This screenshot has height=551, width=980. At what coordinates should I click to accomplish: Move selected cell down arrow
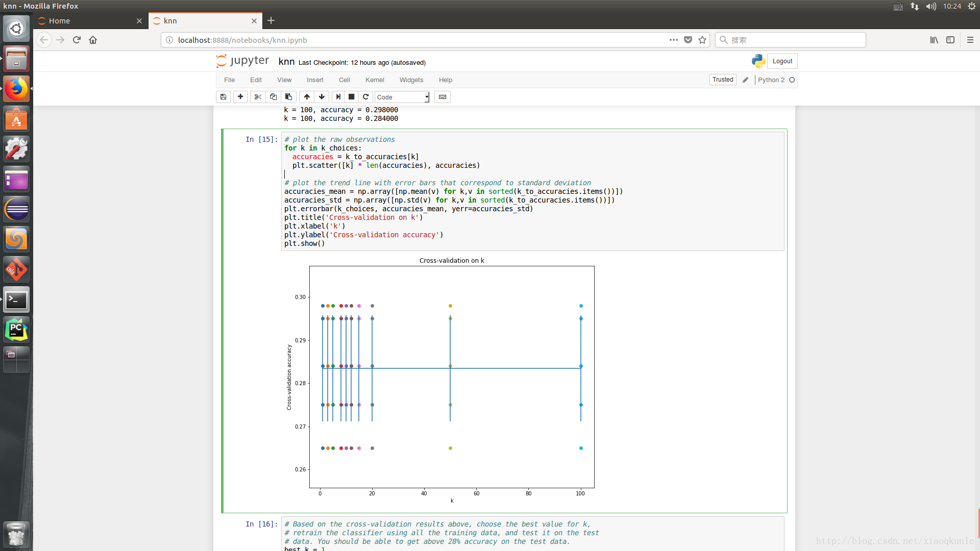[322, 97]
